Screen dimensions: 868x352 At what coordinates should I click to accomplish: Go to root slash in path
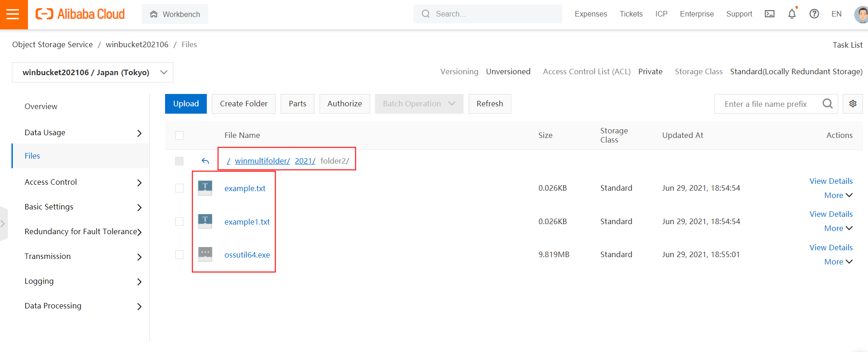pos(228,161)
